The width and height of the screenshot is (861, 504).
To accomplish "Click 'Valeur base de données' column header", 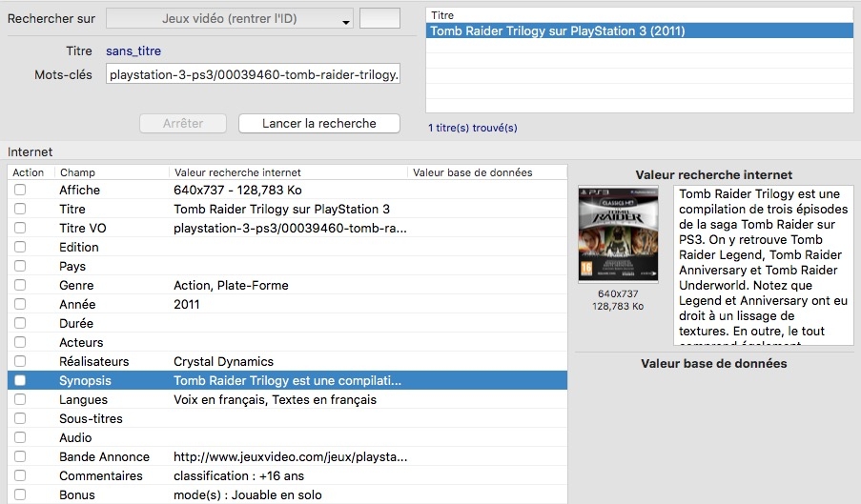I will pos(472,172).
